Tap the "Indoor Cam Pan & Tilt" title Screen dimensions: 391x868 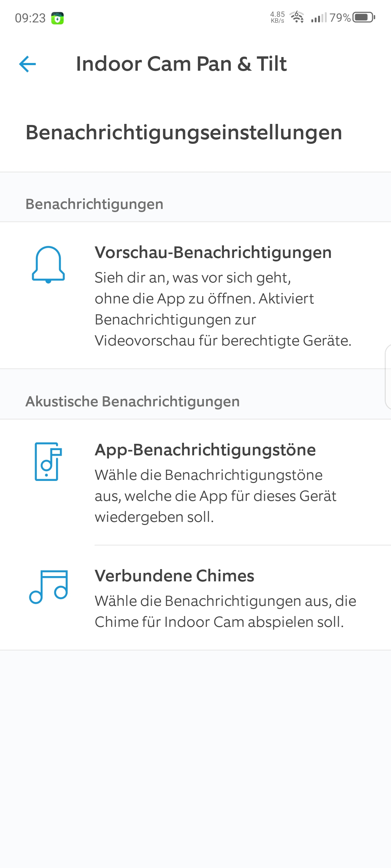(181, 64)
